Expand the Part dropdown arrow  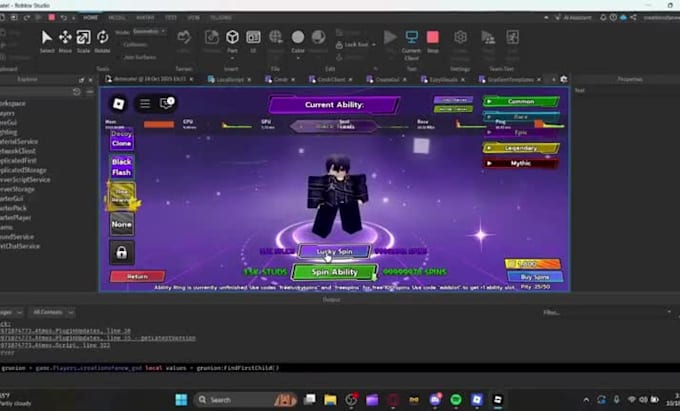click(232, 58)
